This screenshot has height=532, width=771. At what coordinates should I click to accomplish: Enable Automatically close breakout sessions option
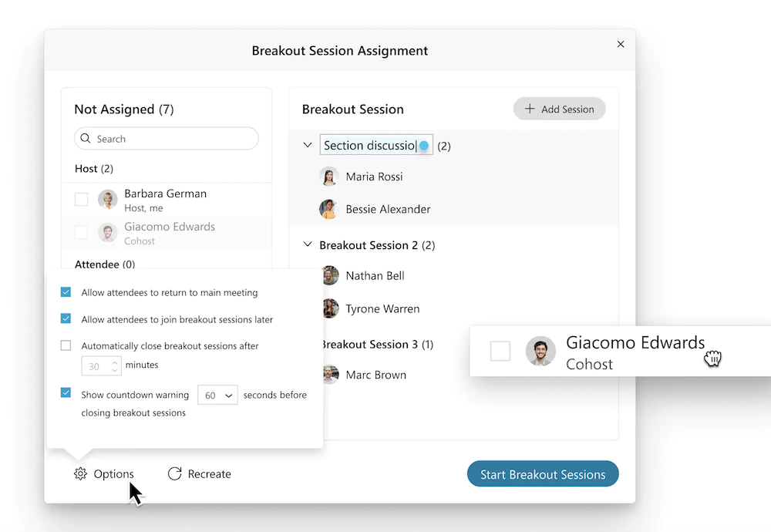pyautogui.click(x=66, y=346)
